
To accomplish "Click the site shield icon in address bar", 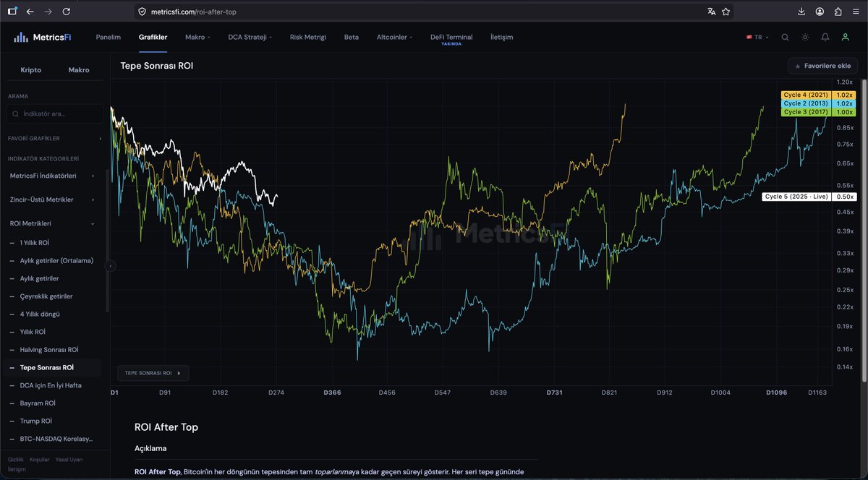I will (x=142, y=12).
